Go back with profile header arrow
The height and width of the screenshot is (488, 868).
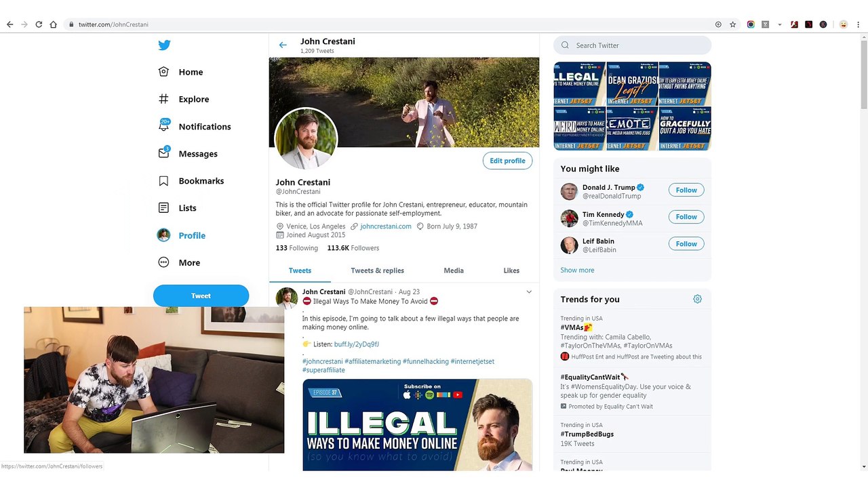click(x=283, y=45)
